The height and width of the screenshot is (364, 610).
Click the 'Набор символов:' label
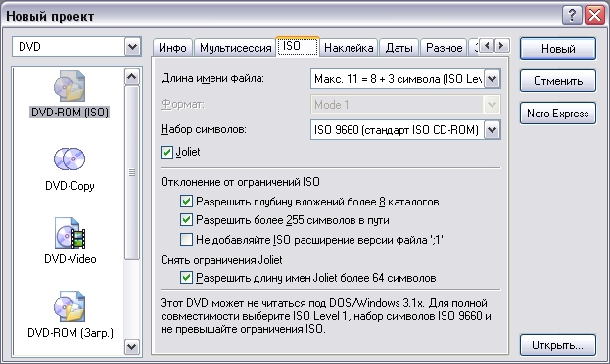pyautogui.click(x=204, y=129)
